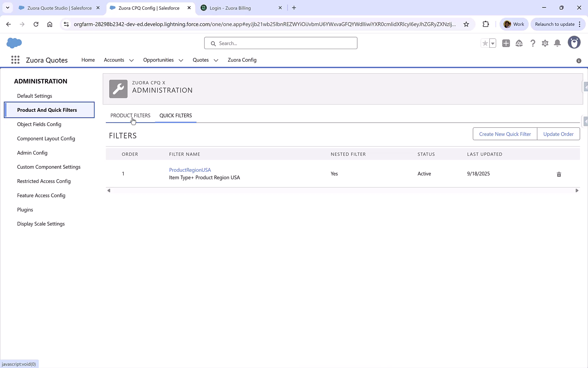Screen dimensions: 588x368
Task: Click the Create New Quick Filter button
Action: click(505, 134)
